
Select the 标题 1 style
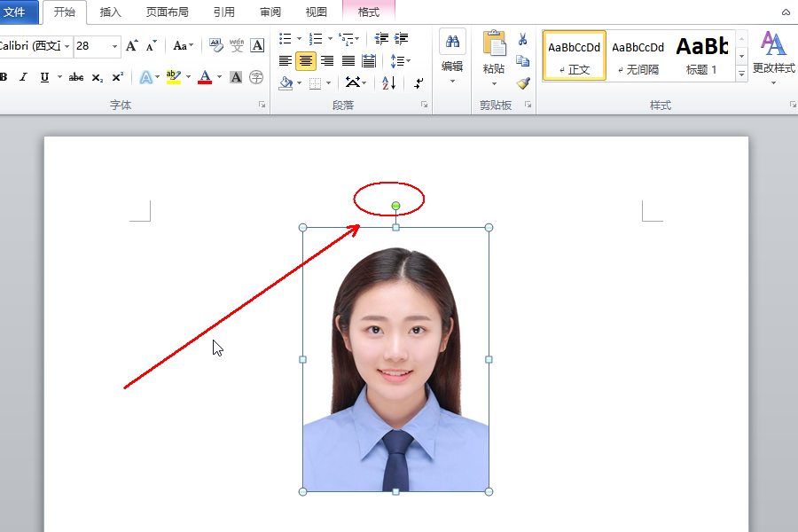click(701, 55)
